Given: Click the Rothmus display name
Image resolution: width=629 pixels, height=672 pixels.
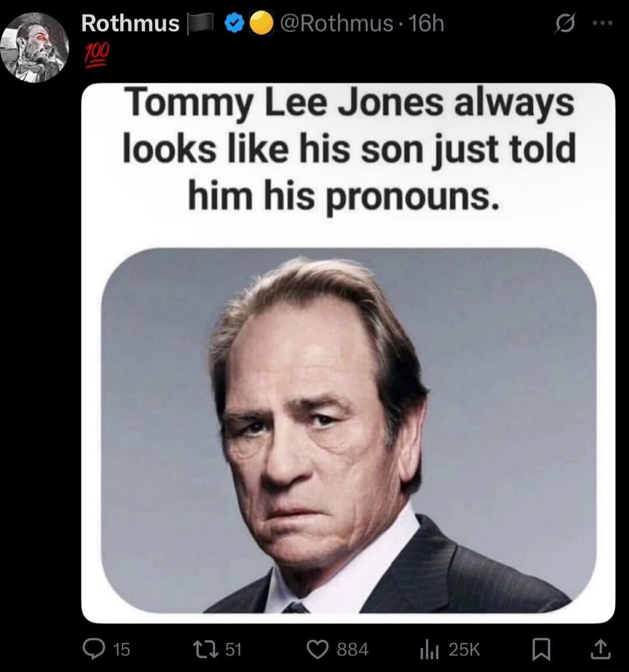Looking at the screenshot, I should [x=130, y=23].
